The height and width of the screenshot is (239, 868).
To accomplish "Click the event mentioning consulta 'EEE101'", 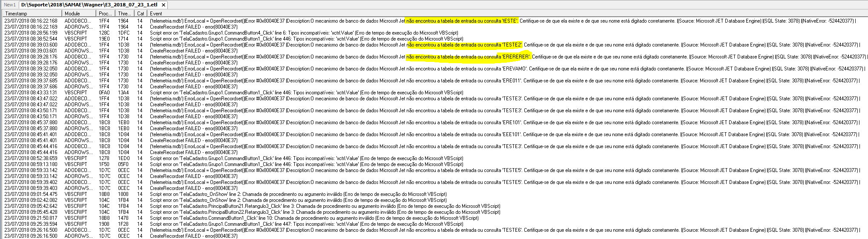I will tap(505, 134).
